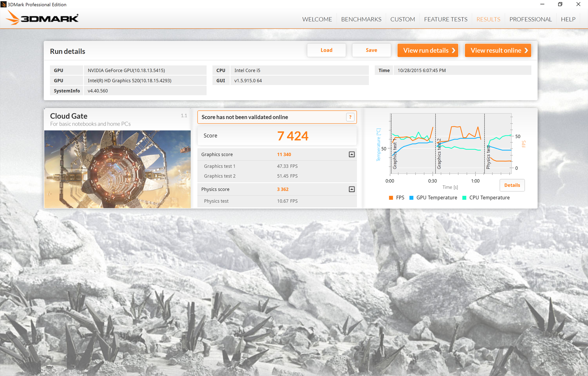Select the SystemInfo version v4.40.560

point(98,91)
